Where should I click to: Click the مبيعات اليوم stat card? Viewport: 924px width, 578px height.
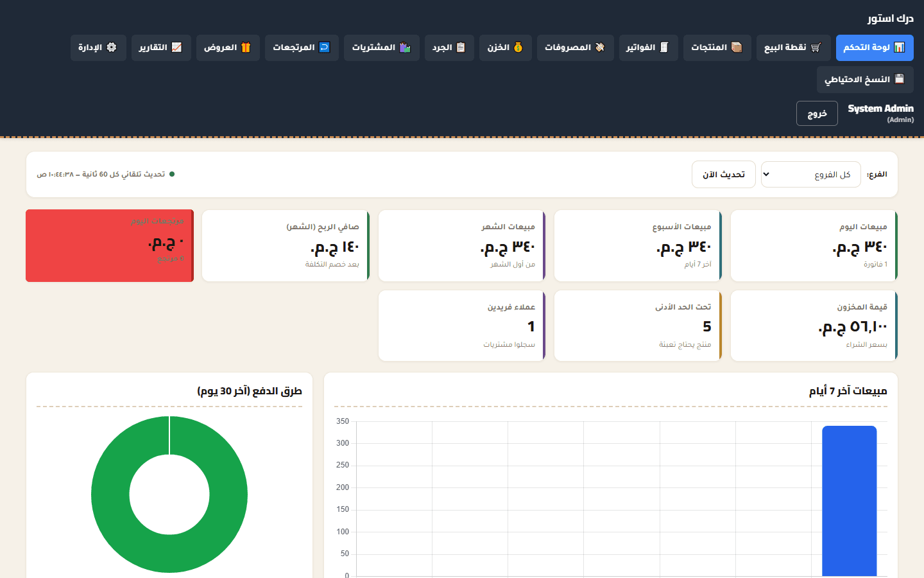[x=814, y=246]
